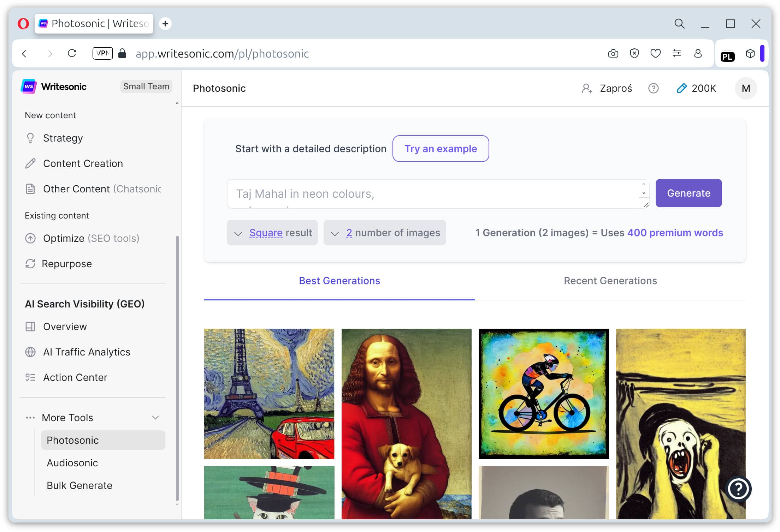This screenshot has height=532, width=780.
Task: Click Try an example button
Action: (x=441, y=149)
